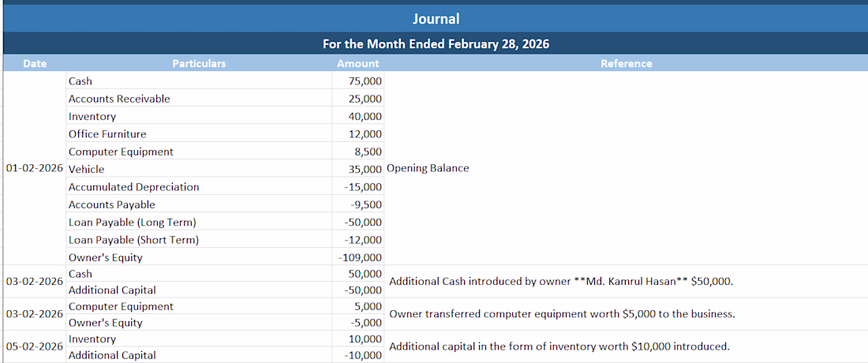Image resolution: width=868 pixels, height=363 pixels.
Task: Select 03-02-2026 date of the Cash entry
Action: [x=34, y=282]
